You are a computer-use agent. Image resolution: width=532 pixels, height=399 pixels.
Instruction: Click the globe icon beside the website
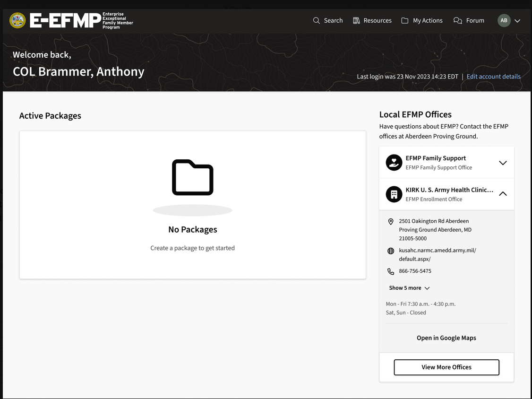(x=391, y=251)
